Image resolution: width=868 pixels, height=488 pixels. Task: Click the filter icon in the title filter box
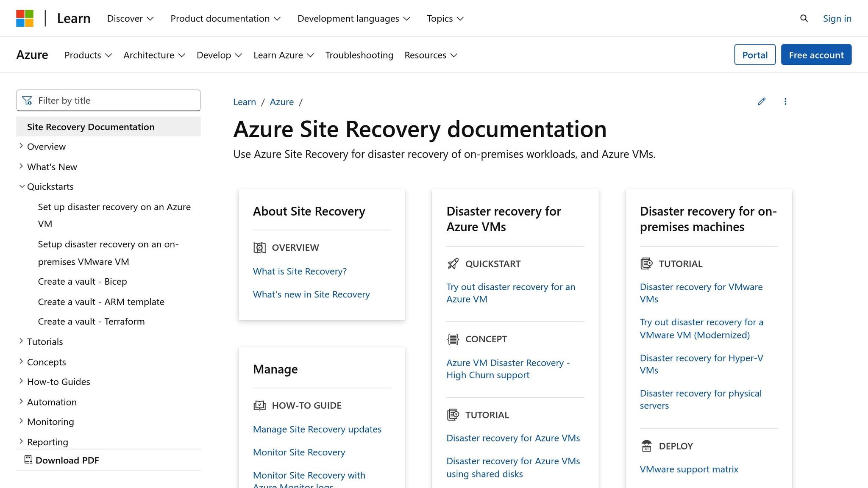point(27,100)
